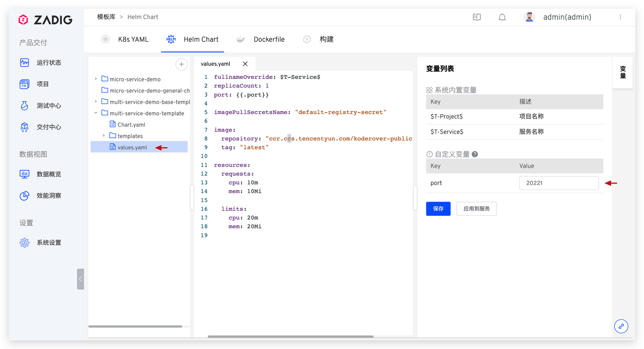Click the fullnameOverride line in editor

[x=267, y=77]
